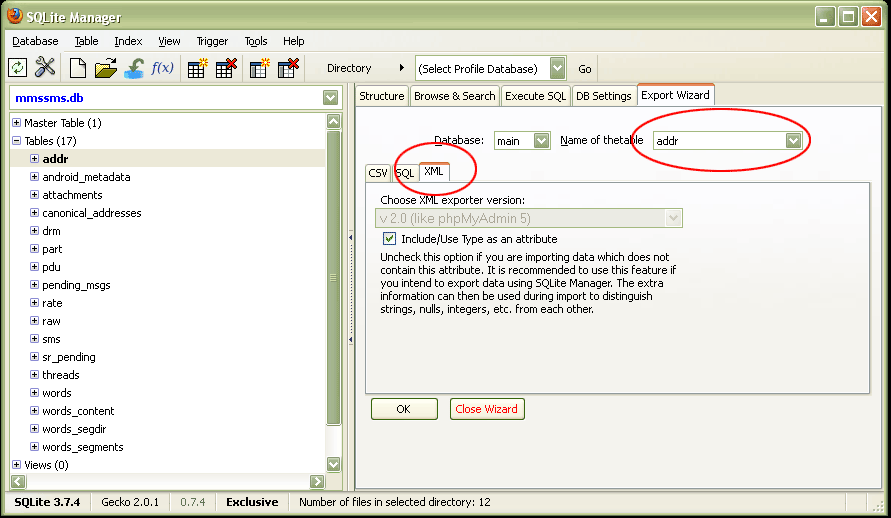Open the Name of the table dropdown

(x=793, y=140)
